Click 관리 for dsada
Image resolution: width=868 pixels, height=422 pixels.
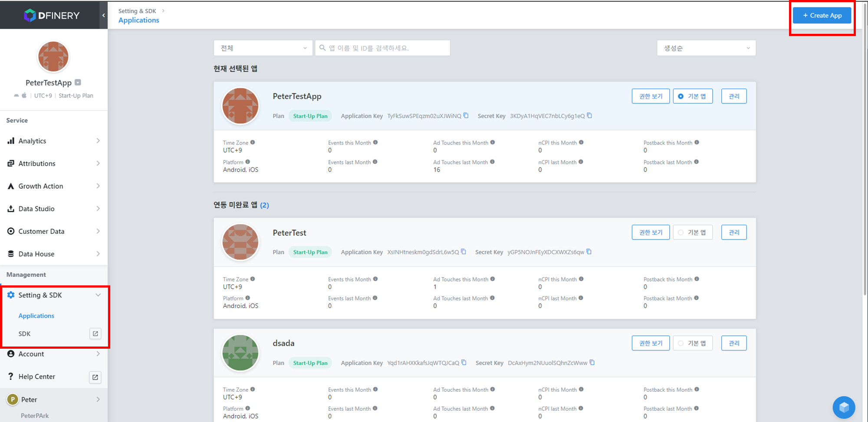pyautogui.click(x=734, y=343)
